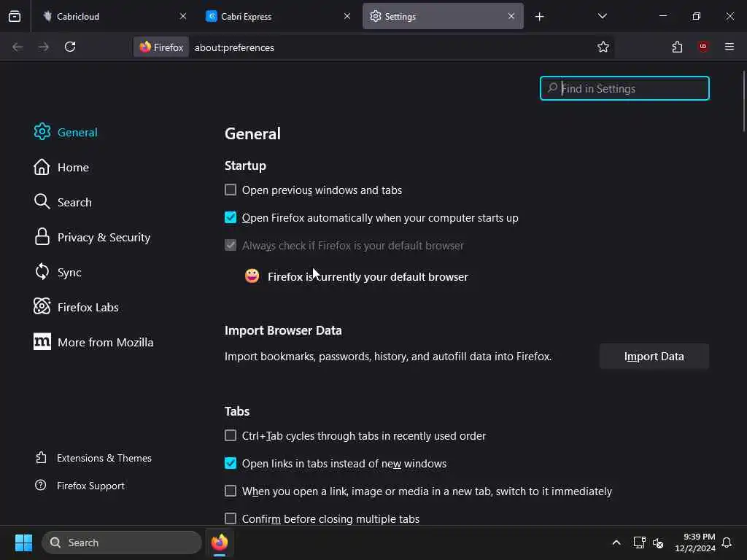
Task: Click the Firefox icon in the taskbar
Action: click(220, 542)
